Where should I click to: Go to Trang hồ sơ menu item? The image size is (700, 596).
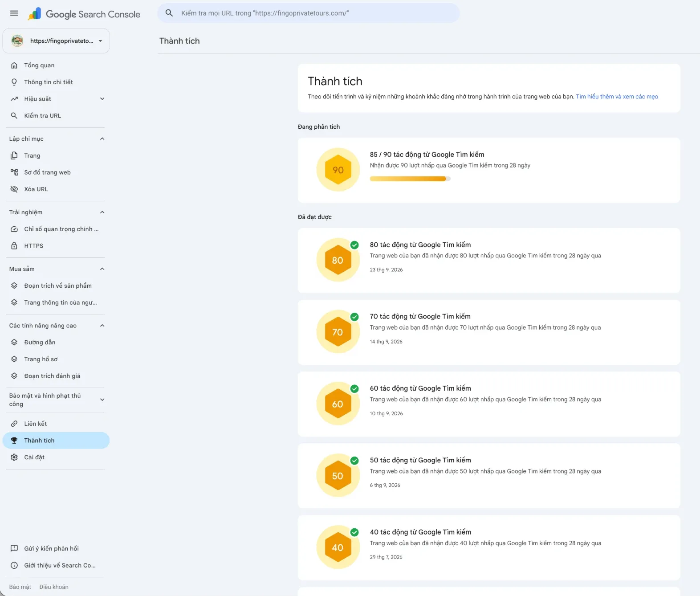tap(56, 359)
